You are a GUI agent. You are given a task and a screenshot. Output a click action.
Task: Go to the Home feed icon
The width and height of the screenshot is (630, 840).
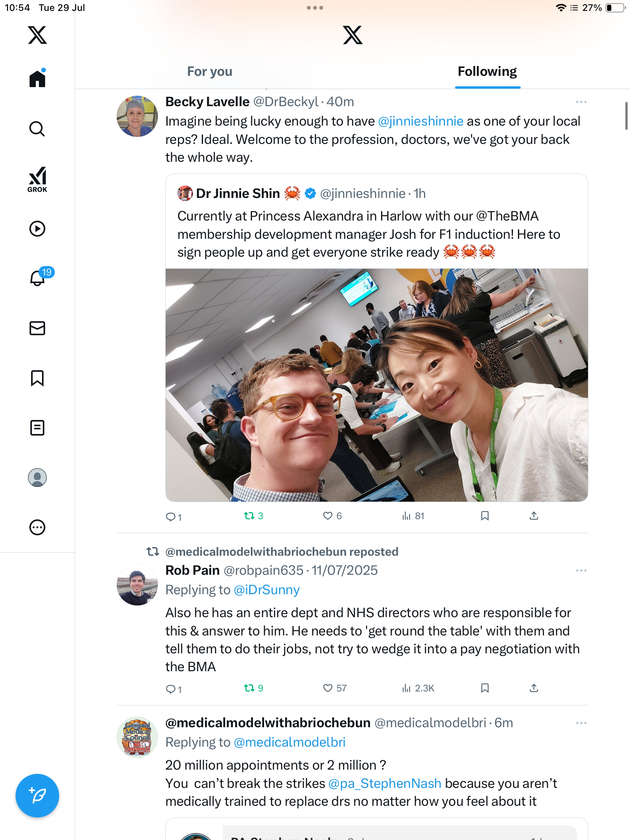click(37, 78)
